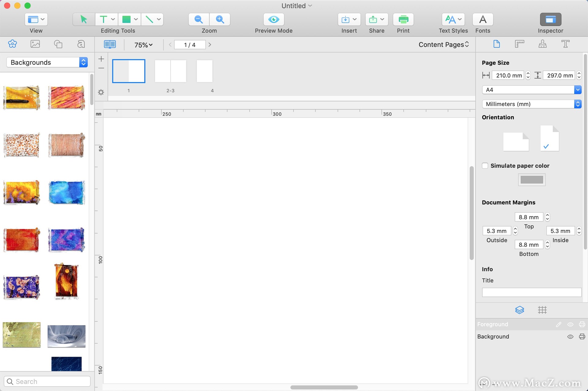Open the View layout button
The image size is (588, 391).
coord(36,19)
